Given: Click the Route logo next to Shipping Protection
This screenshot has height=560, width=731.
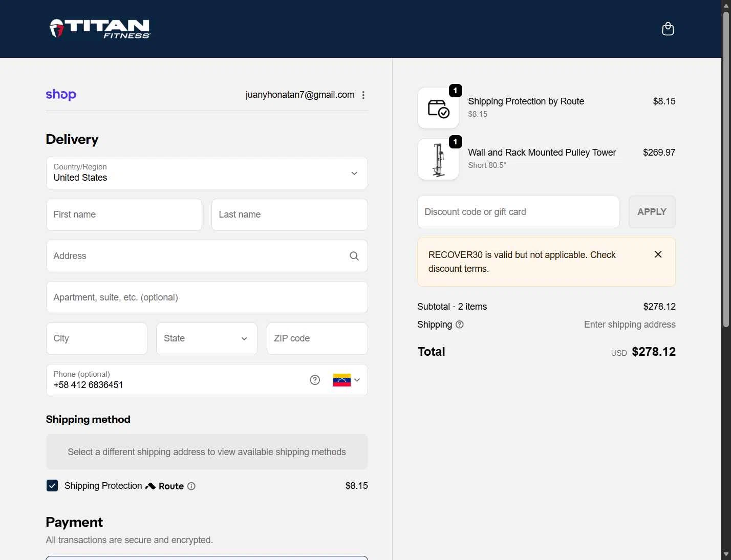Looking at the screenshot, I should 165,486.
